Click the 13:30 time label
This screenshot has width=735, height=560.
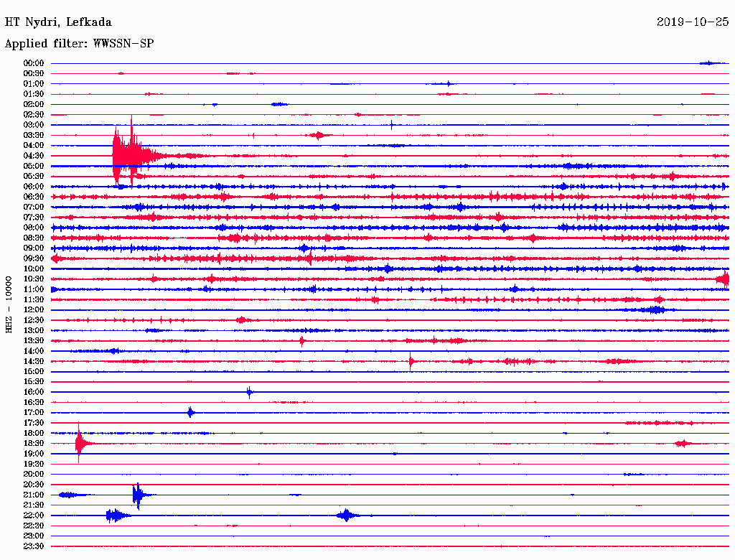[x=33, y=340]
